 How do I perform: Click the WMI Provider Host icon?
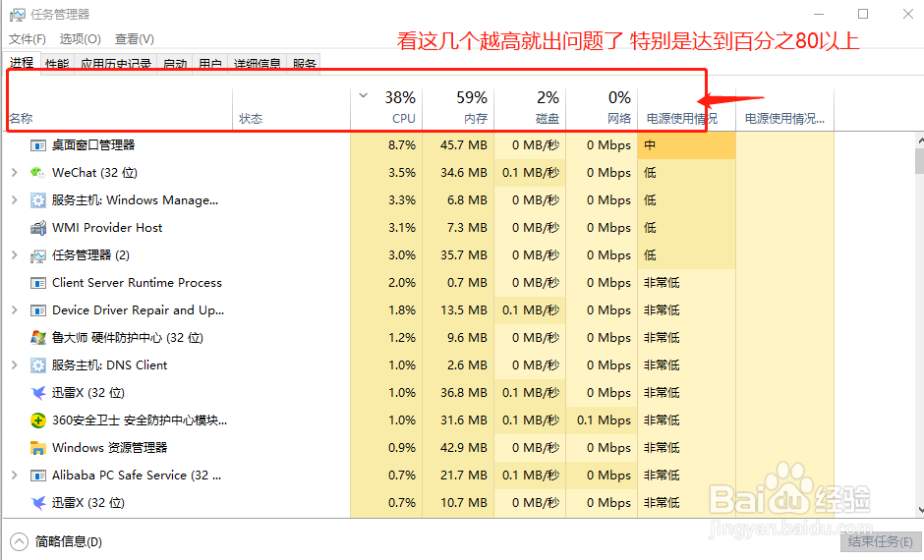coord(38,228)
